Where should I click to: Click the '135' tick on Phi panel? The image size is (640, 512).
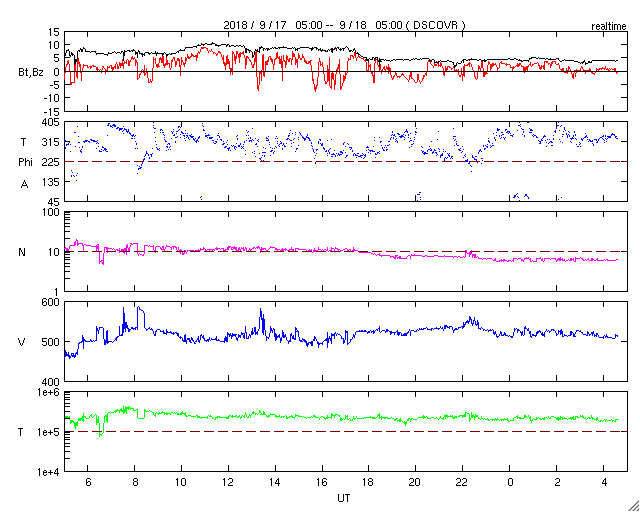coord(52,182)
